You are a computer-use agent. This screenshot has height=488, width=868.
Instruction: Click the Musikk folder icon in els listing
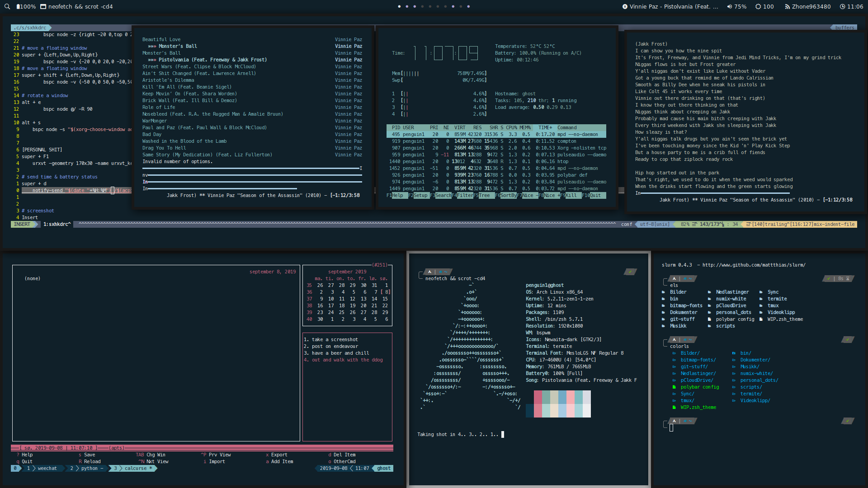663,326
